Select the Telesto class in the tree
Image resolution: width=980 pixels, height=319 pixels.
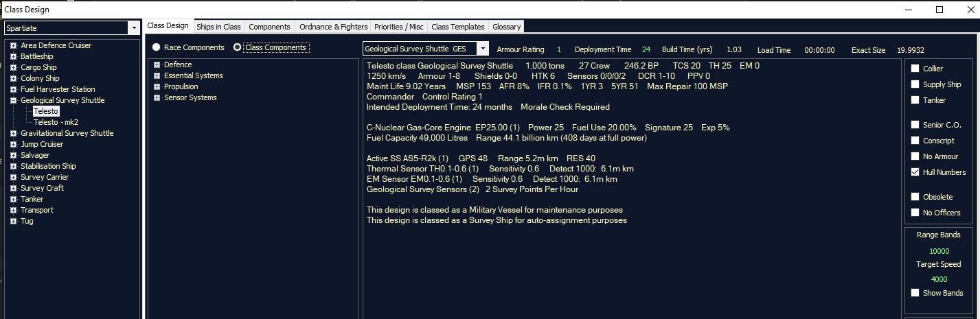[46, 111]
